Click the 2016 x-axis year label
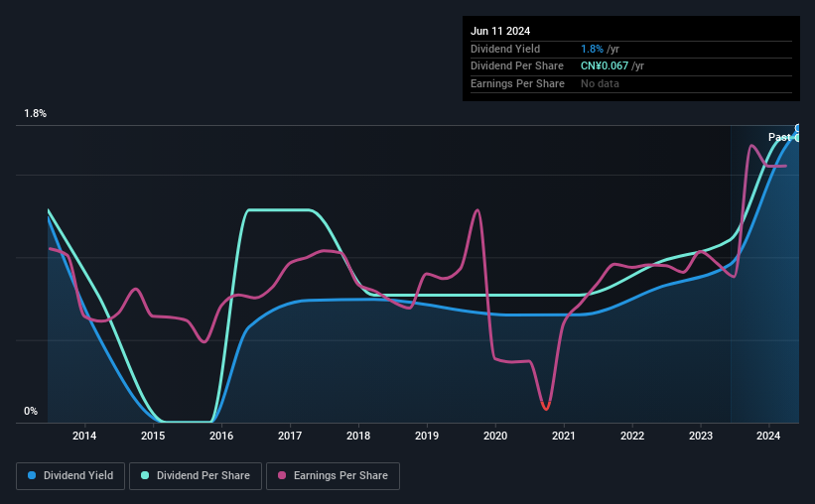 221,436
